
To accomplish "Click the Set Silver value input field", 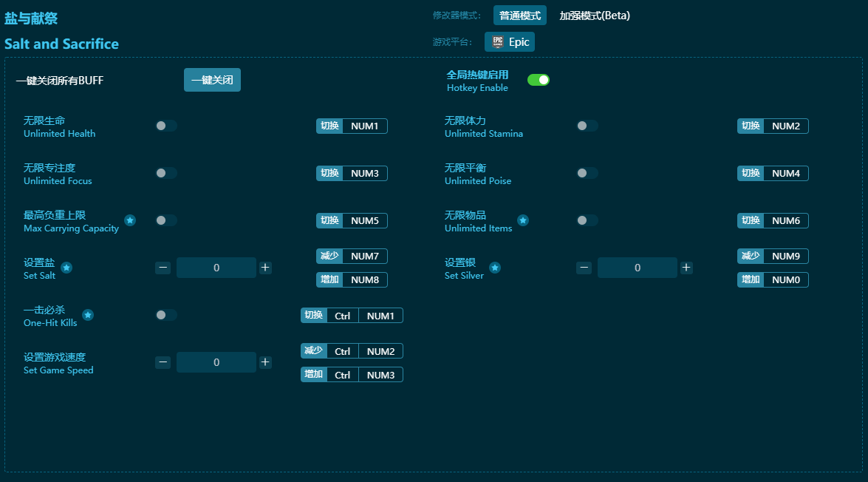I will (x=637, y=268).
